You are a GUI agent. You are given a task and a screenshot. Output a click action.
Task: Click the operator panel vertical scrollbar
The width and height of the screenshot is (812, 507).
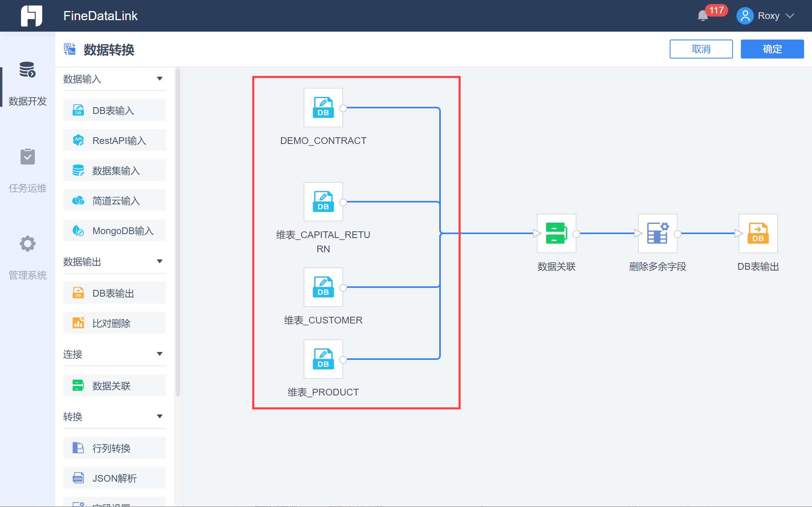click(x=178, y=232)
